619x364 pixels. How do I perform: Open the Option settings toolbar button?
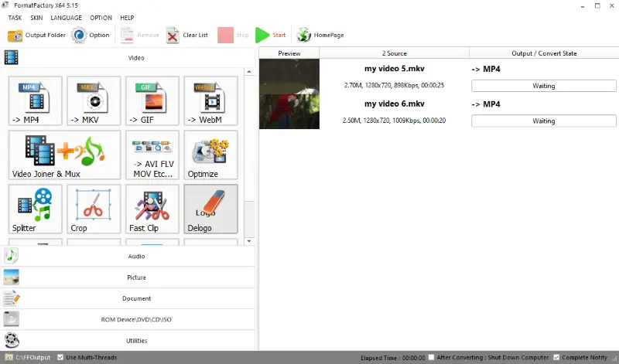click(x=91, y=35)
